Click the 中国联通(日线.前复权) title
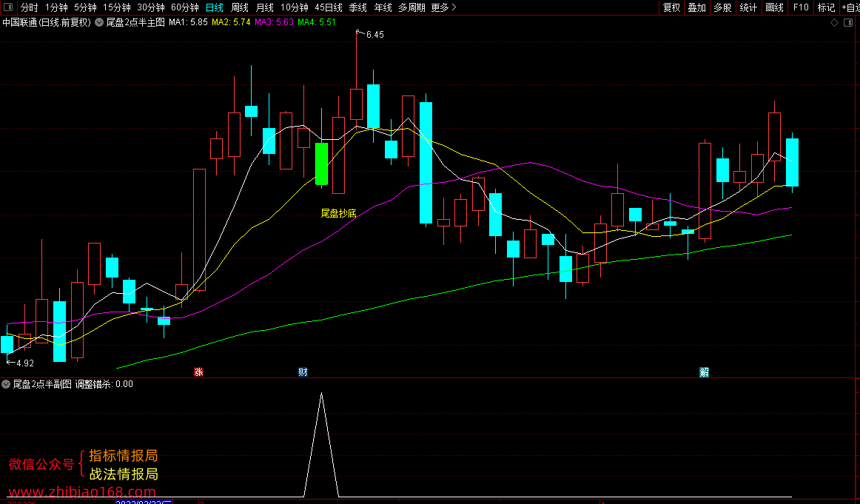Image resolution: width=860 pixels, height=504 pixels. (47, 22)
